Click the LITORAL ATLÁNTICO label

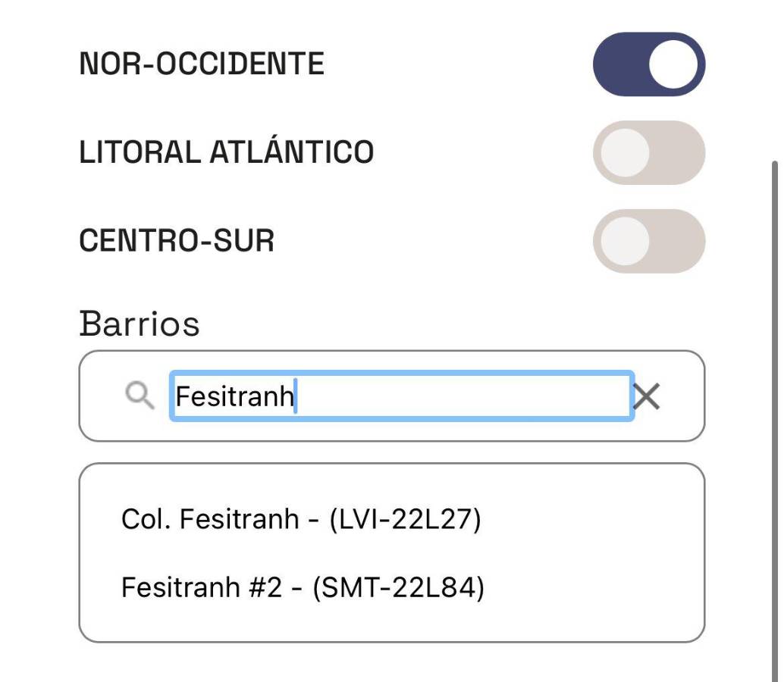(227, 151)
